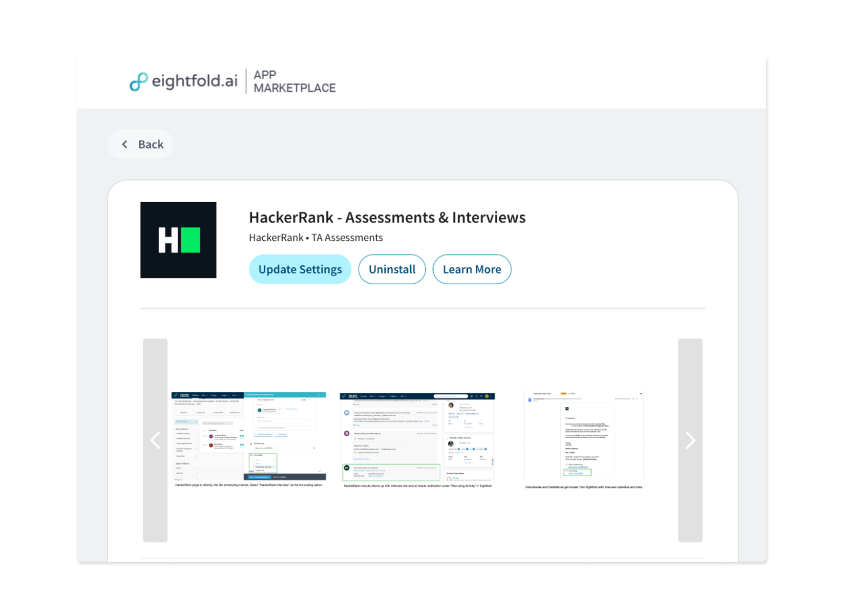Click the HackerRank app logo
This screenshot has width=843, height=616.
[178, 240]
